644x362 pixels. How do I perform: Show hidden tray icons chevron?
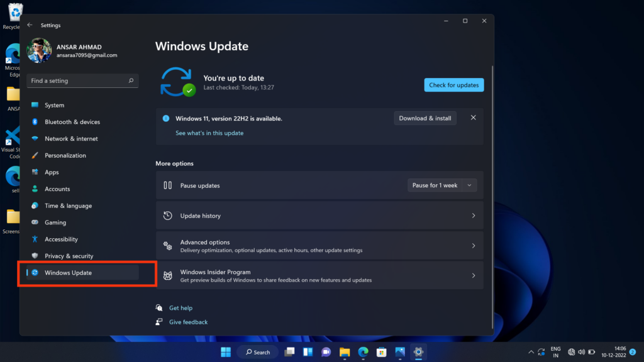531,352
